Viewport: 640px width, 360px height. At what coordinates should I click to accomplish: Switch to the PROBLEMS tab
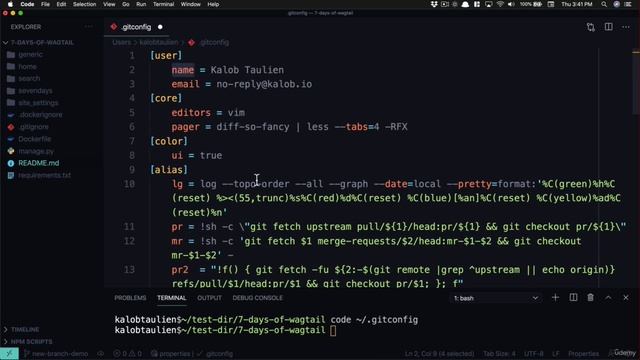pos(130,298)
